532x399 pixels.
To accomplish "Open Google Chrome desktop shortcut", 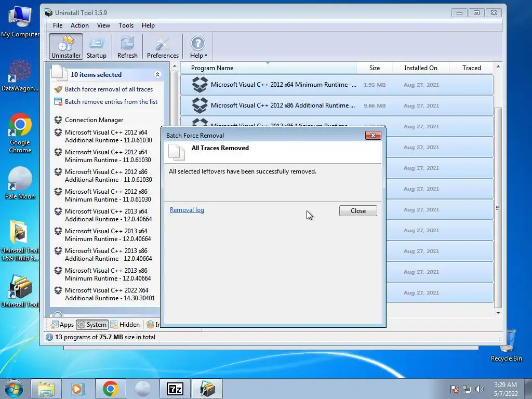I will (20, 132).
